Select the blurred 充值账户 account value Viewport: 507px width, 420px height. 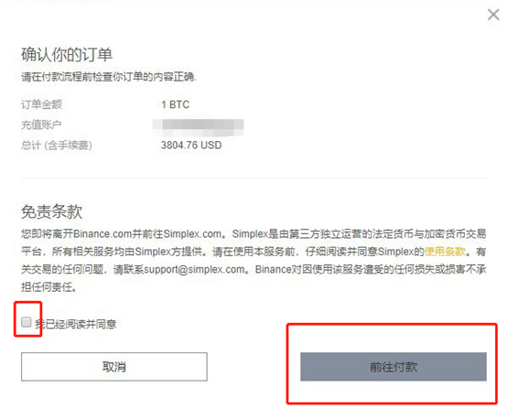pos(199,127)
